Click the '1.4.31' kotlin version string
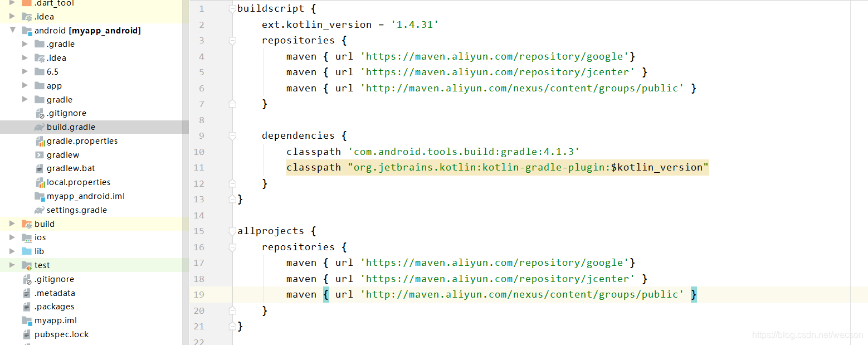868x345 pixels. [415, 25]
